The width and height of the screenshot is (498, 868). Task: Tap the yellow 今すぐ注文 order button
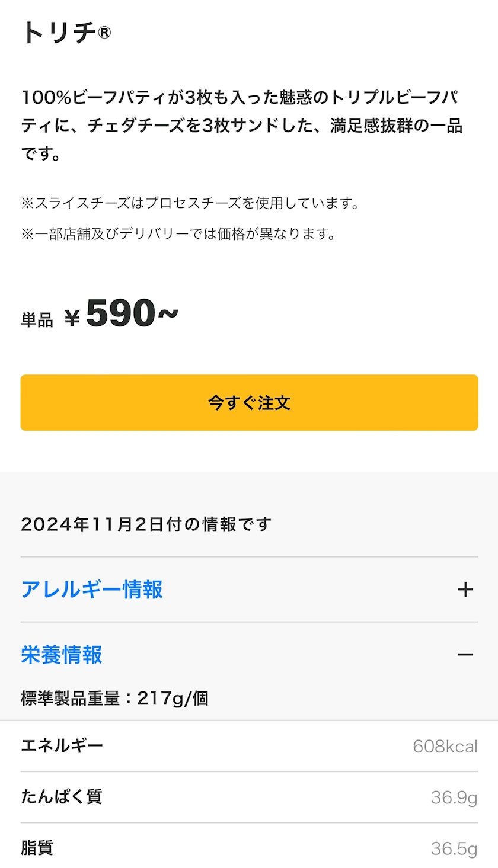point(249,402)
